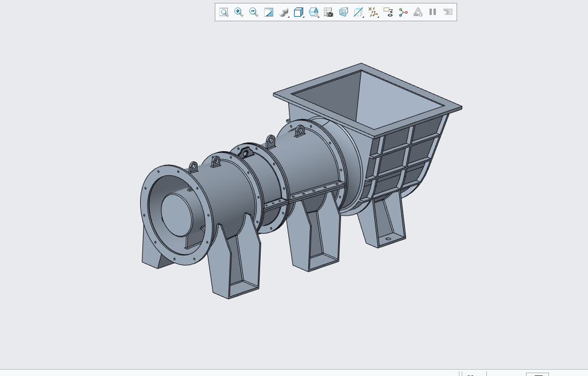This screenshot has height=376, width=588.
Task: Click the Zoom Out magnifier icon
Action: [253, 13]
